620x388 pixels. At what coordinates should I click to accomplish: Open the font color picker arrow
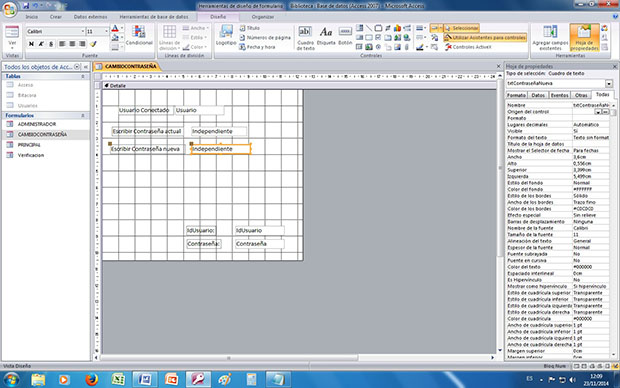(x=122, y=28)
